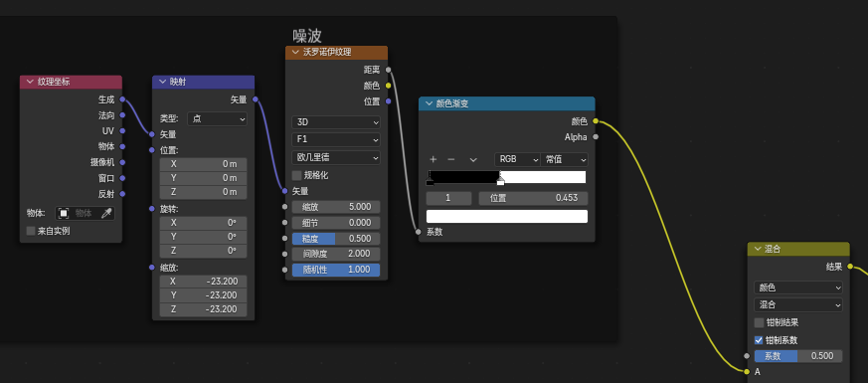The image size is (868, 383).
Task: Open color ramp tools chevron menu
Action: click(473, 159)
